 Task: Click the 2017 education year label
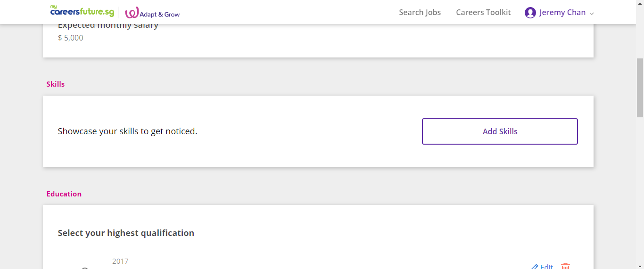(x=120, y=261)
